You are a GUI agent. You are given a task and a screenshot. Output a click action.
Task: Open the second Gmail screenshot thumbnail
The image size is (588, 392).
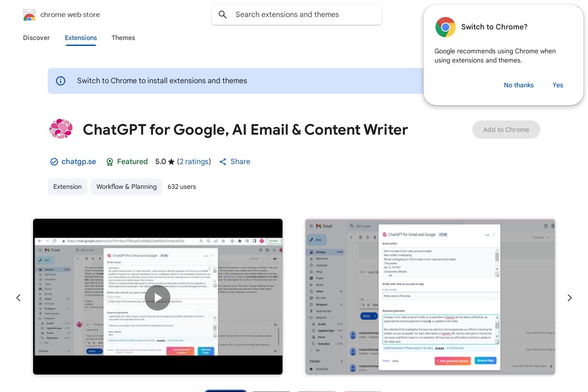pos(430,296)
